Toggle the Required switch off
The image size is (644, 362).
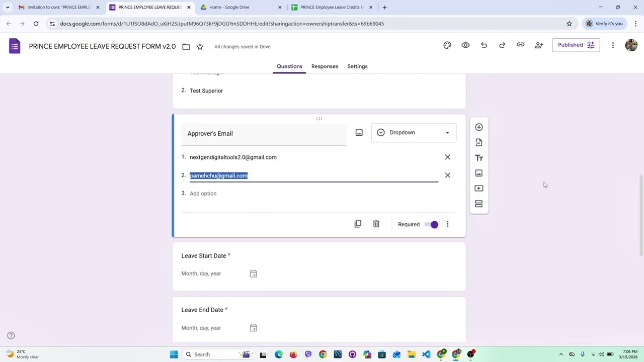point(431,224)
